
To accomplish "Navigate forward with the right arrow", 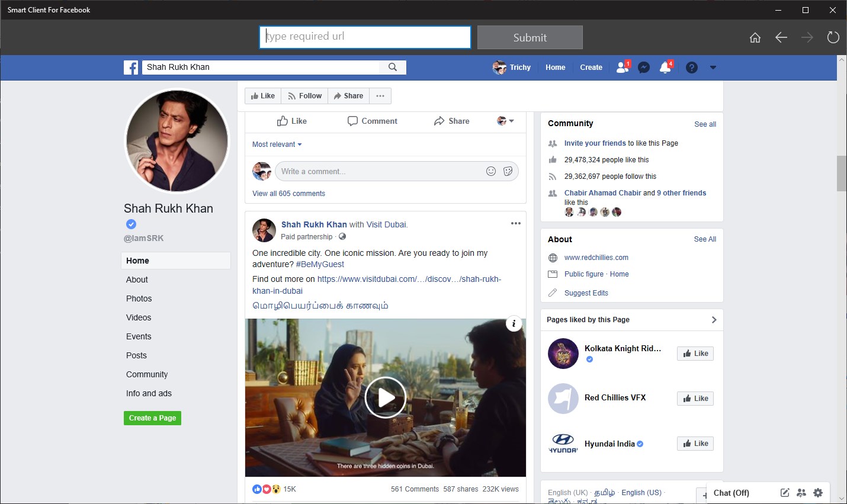I will pos(807,37).
